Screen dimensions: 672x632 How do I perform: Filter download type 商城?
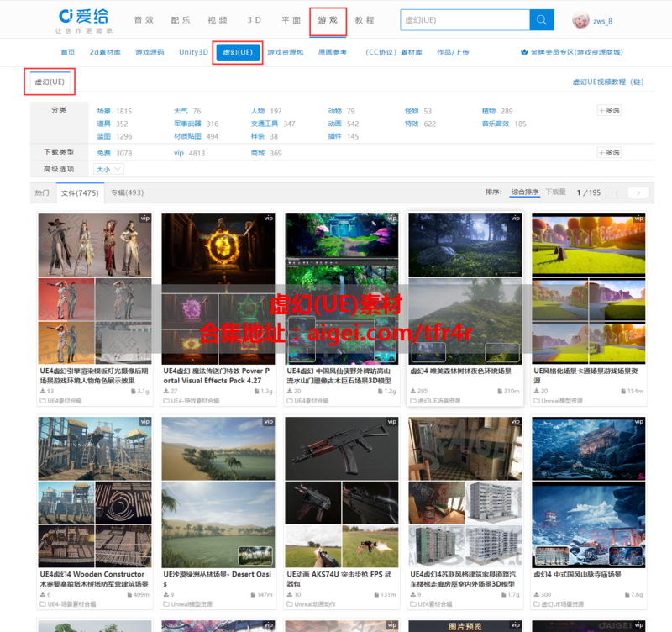pos(258,153)
